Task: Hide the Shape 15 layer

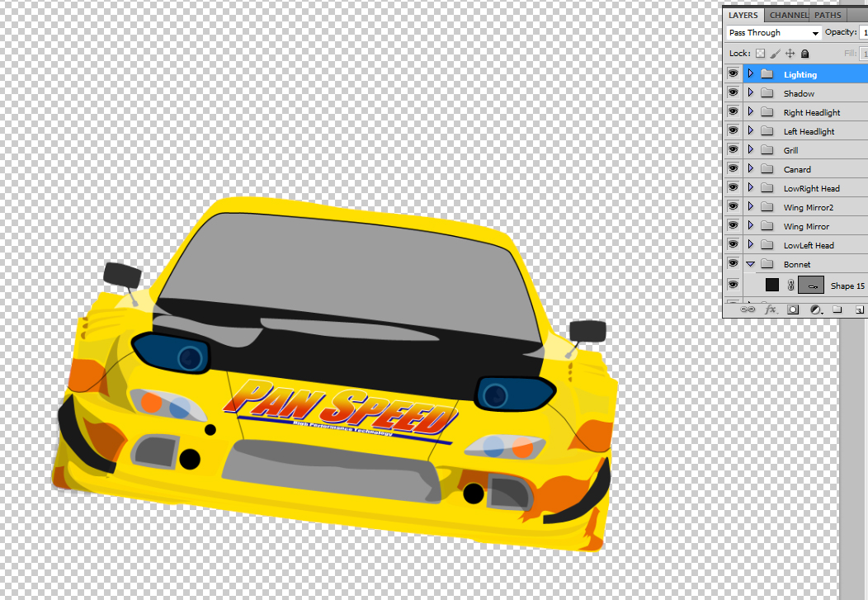Action: [733, 285]
